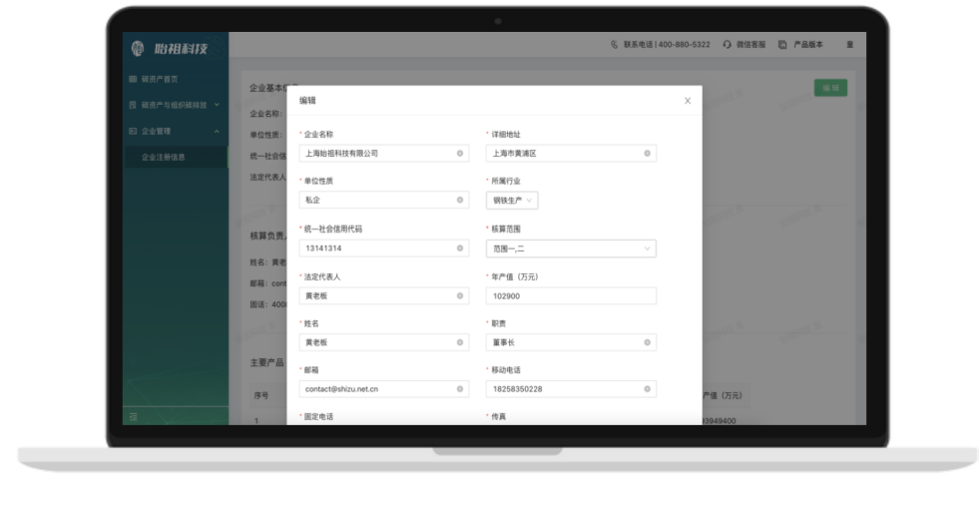Focus the 移动电话 input with 18258350228

(x=571, y=388)
